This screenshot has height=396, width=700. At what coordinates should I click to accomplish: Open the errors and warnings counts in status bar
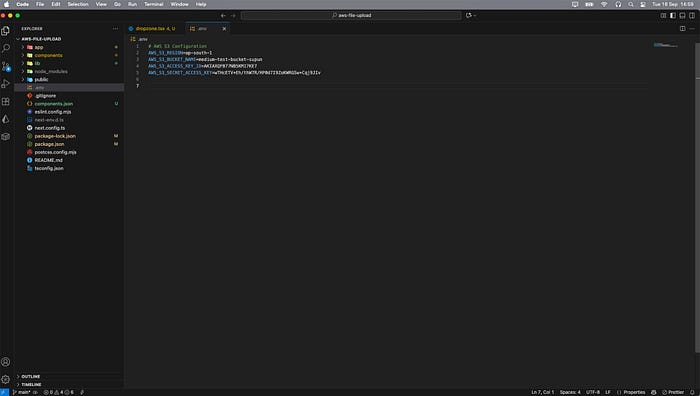[58, 392]
